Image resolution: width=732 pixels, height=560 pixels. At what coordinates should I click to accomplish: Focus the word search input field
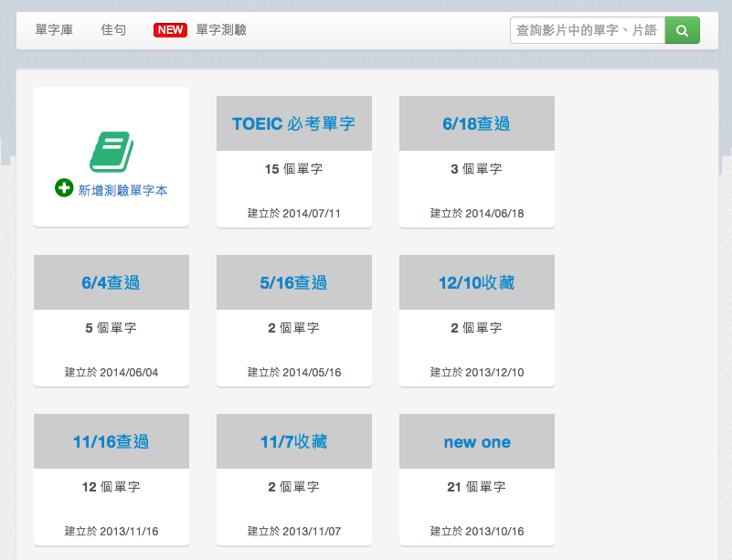[587, 30]
